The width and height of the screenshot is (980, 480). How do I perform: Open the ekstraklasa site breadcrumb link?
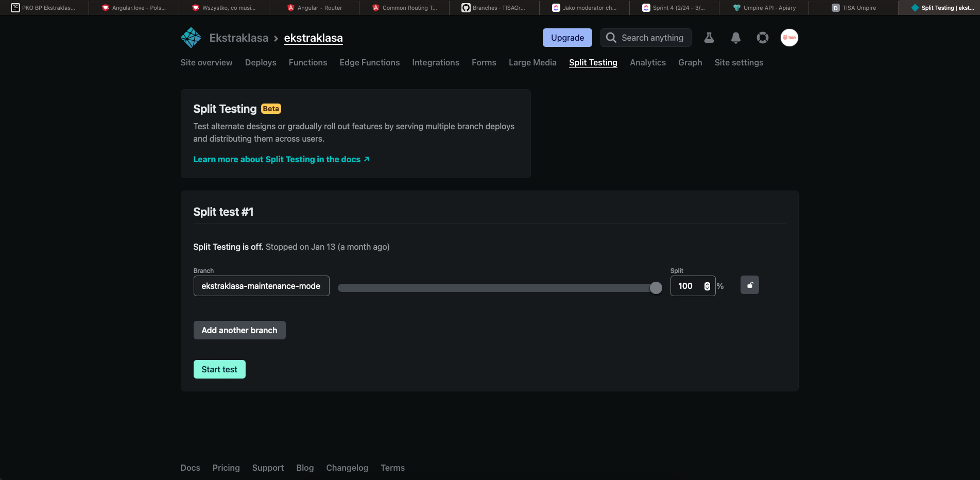coord(314,38)
